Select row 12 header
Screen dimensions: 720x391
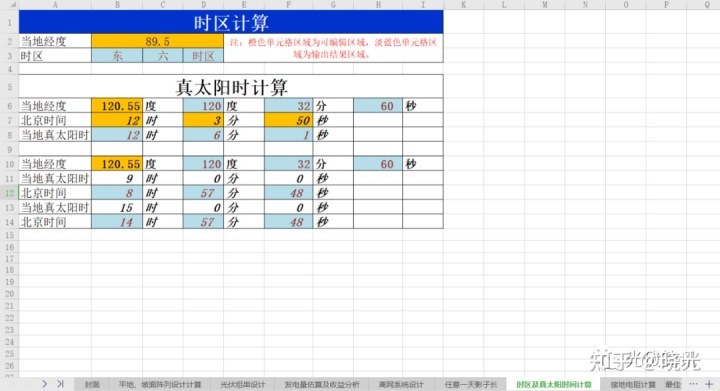9,193
